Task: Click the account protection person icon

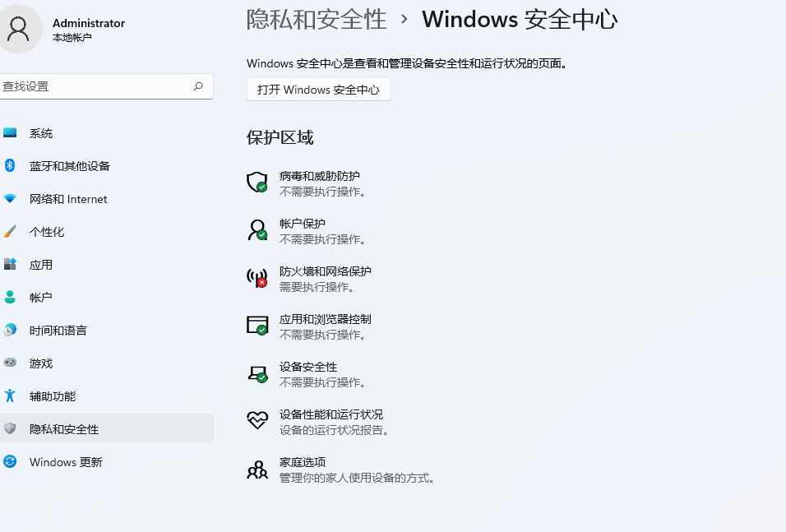Action: 257,229
